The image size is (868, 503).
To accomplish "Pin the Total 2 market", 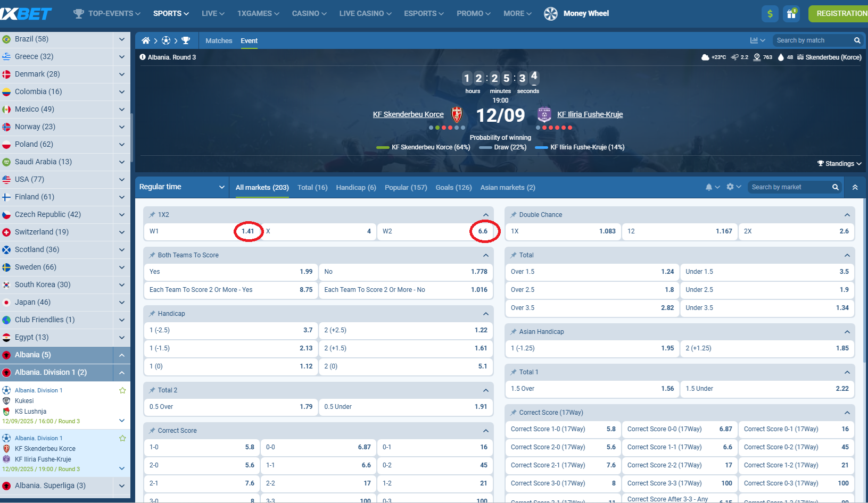I will point(152,390).
